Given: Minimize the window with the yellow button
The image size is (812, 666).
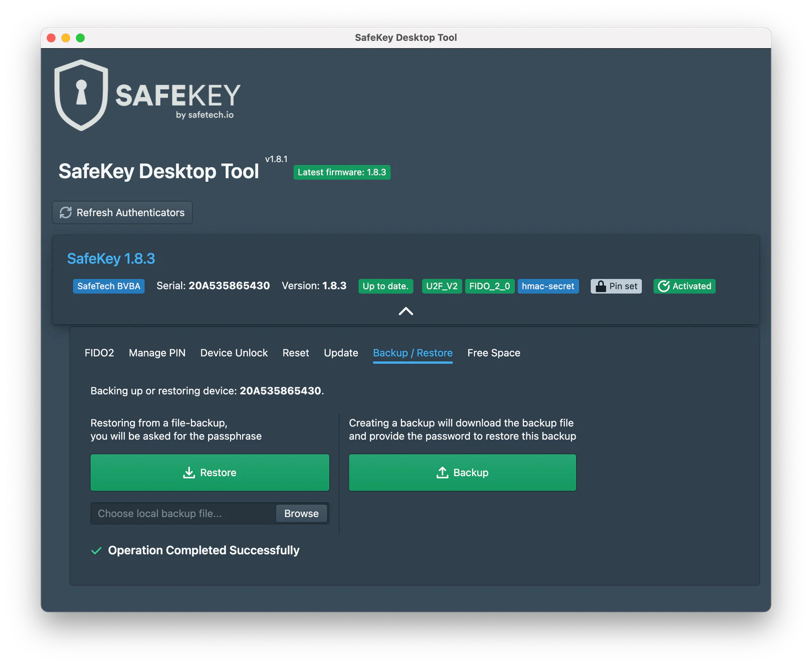Looking at the screenshot, I should click(66, 38).
